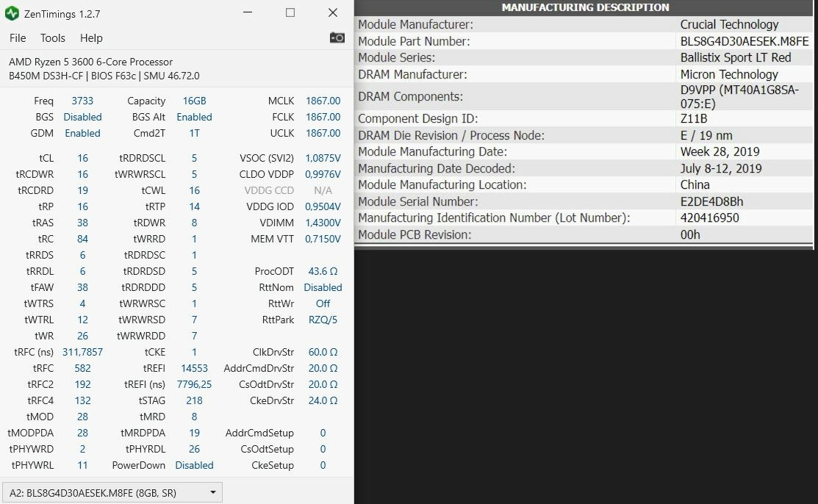Image resolution: width=818 pixels, height=504 pixels.
Task: Open the Help menu
Action: coord(91,38)
